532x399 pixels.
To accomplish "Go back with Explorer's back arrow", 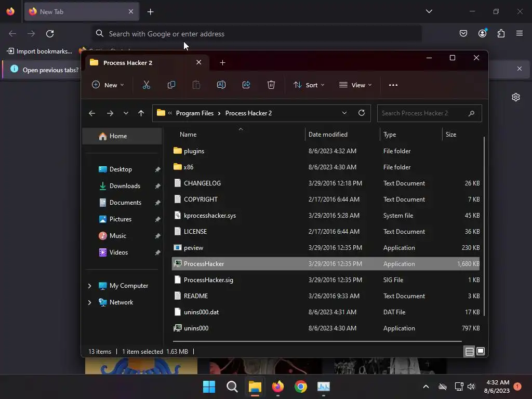I will click(92, 113).
